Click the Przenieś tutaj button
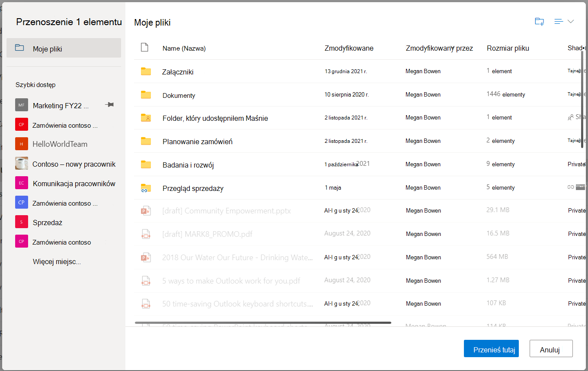 coord(491,348)
